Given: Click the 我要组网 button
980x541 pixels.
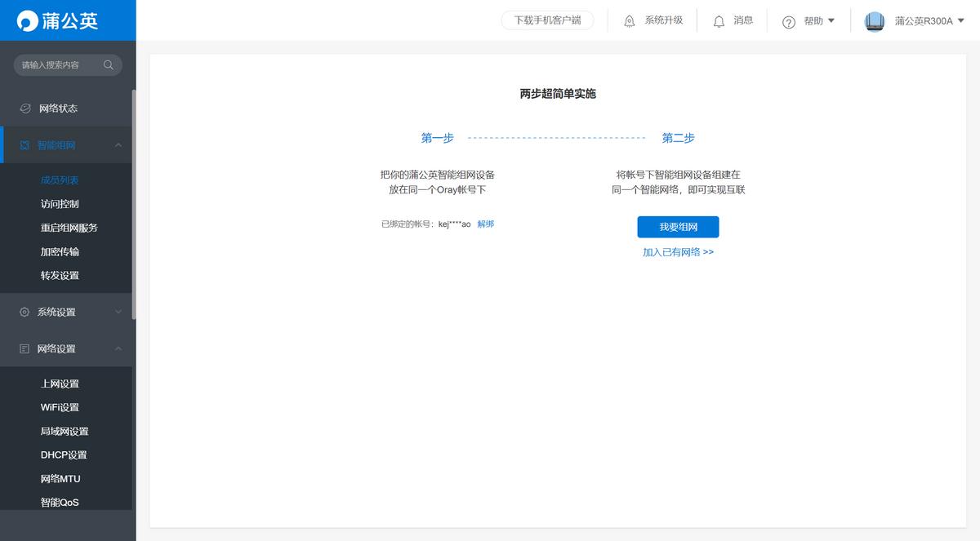Looking at the screenshot, I should pos(679,227).
